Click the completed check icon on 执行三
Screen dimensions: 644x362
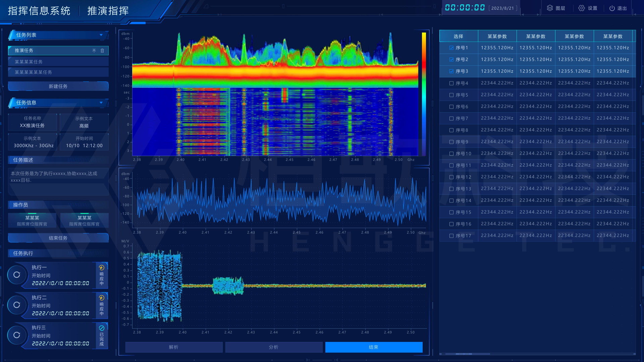pyautogui.click(x=102, y=328)
